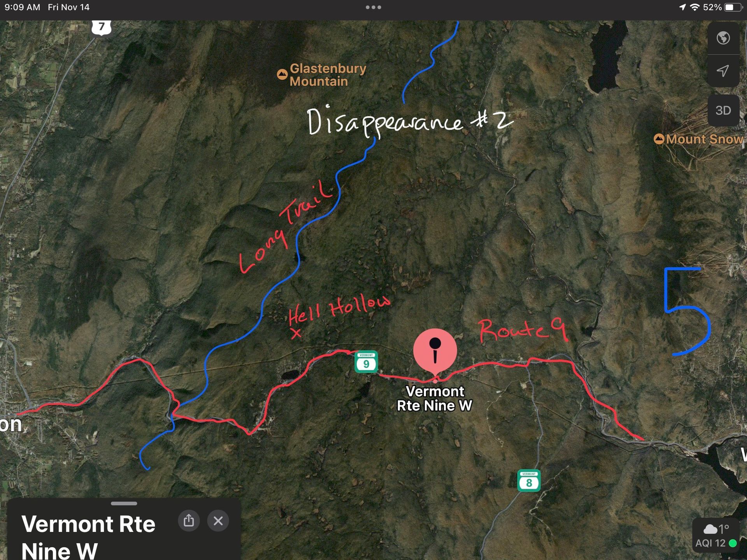Share the Vermont Rte Nine W location
The height and width of the screenshot is (560, 747).
tap(189, 521)
